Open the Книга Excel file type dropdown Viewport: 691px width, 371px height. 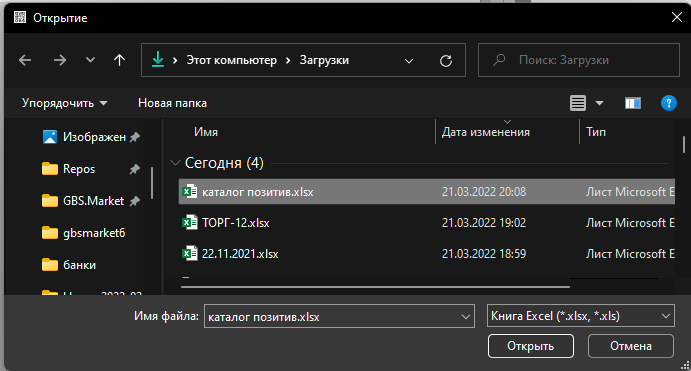[x=580, y=316]
